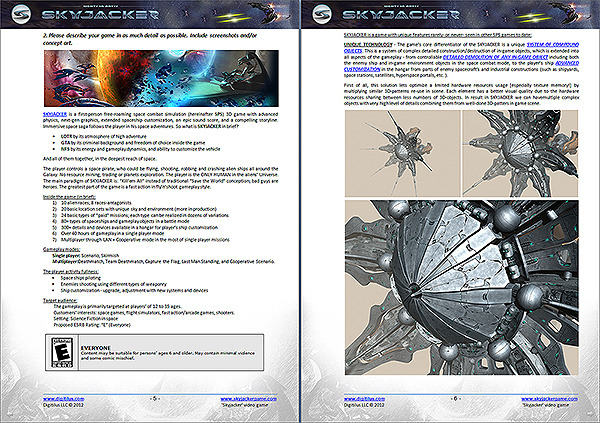Image resolution: width=600 pixels, height=423 pixels.
Task: Click the '2. Please describe your game' question heading
Action: point(150,39)
